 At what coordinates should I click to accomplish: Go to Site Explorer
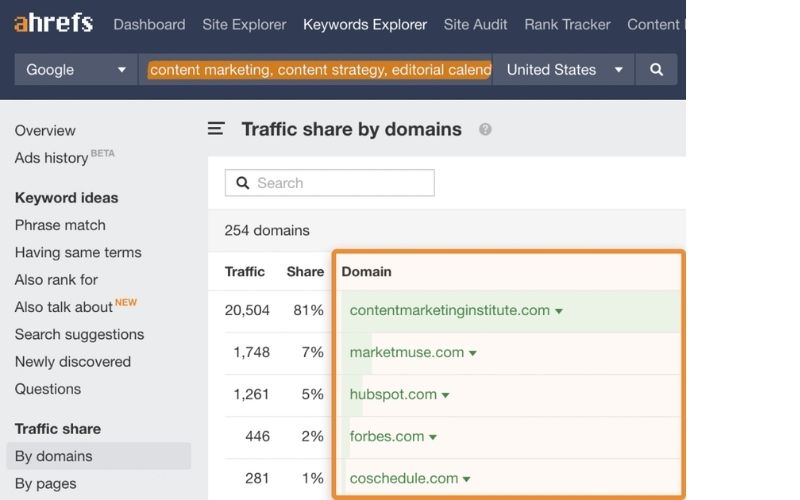[244, 24]
